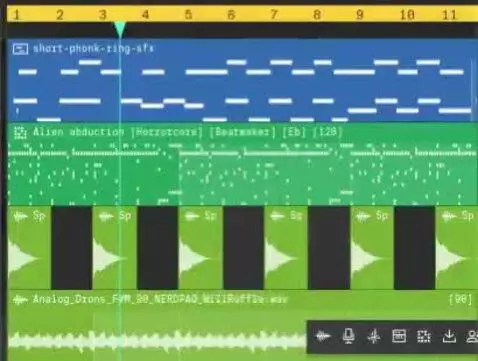Select the Sp sample clip under the playhead

114,248
